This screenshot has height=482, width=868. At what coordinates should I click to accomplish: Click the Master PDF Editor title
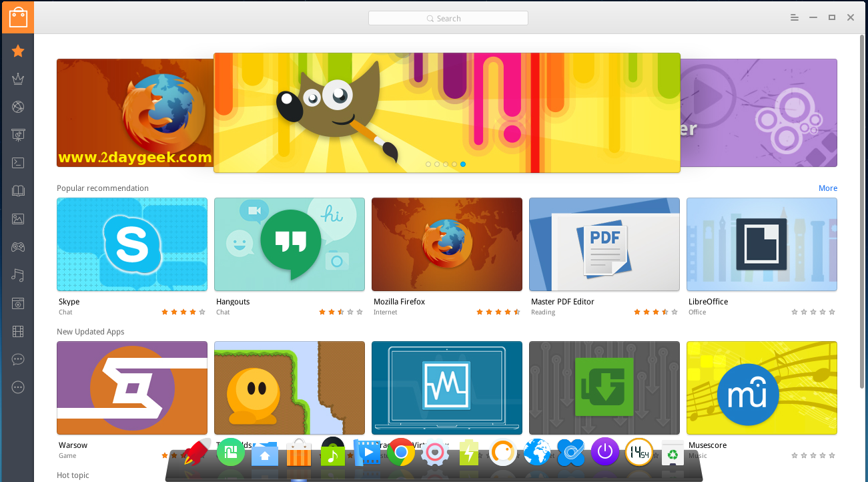[x=562, y=302]
